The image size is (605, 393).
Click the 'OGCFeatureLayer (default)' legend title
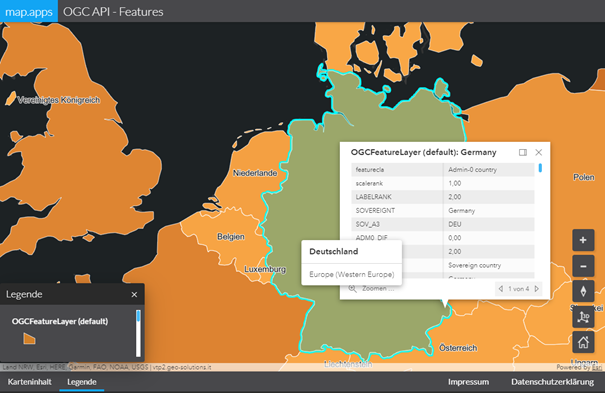(x=60, y=321)
